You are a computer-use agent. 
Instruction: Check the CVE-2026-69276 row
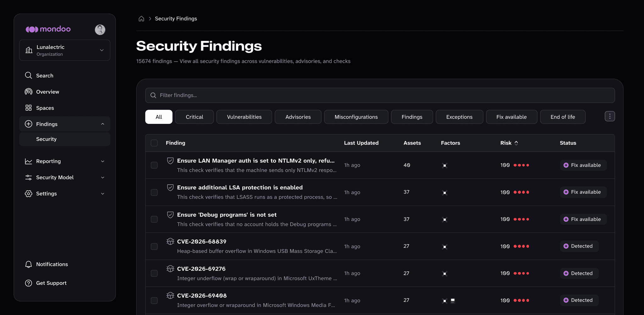point(154,273)
